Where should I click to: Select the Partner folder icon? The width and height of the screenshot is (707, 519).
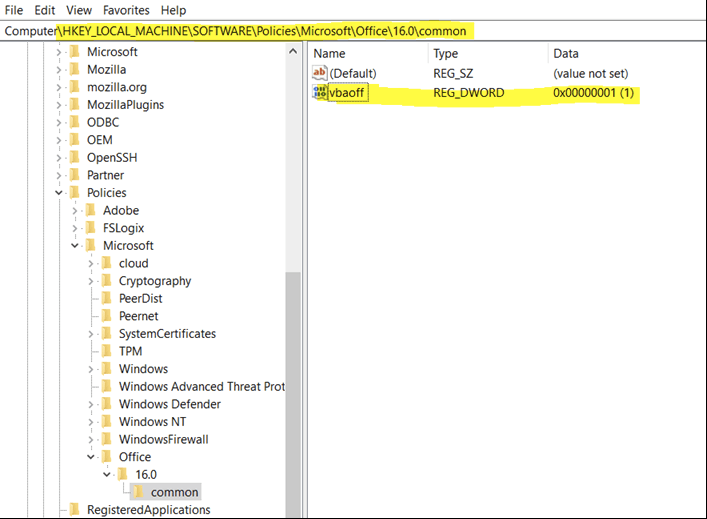tap(75, 175)
